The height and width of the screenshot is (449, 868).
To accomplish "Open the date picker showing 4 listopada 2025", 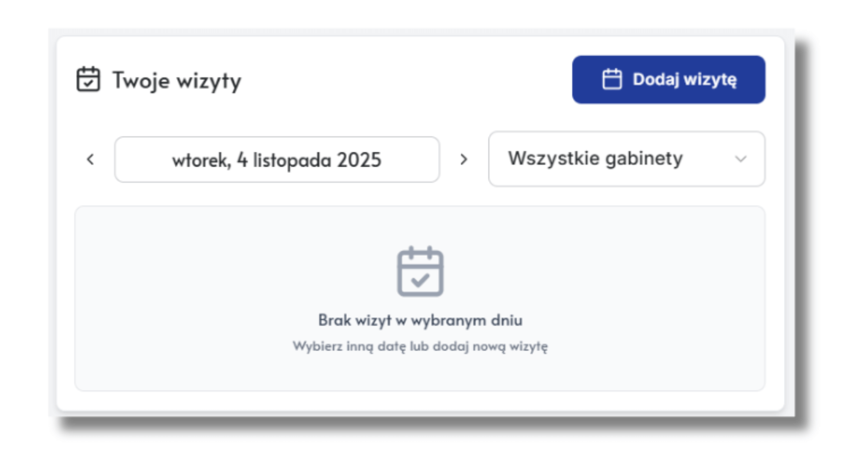I will click(277, 160).
